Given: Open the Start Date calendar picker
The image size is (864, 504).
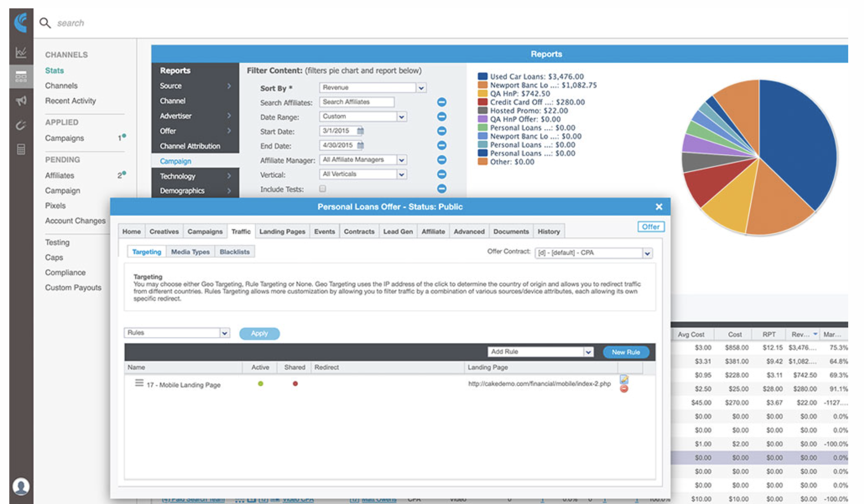Looking at the screenshot, I should pos(361,131).
